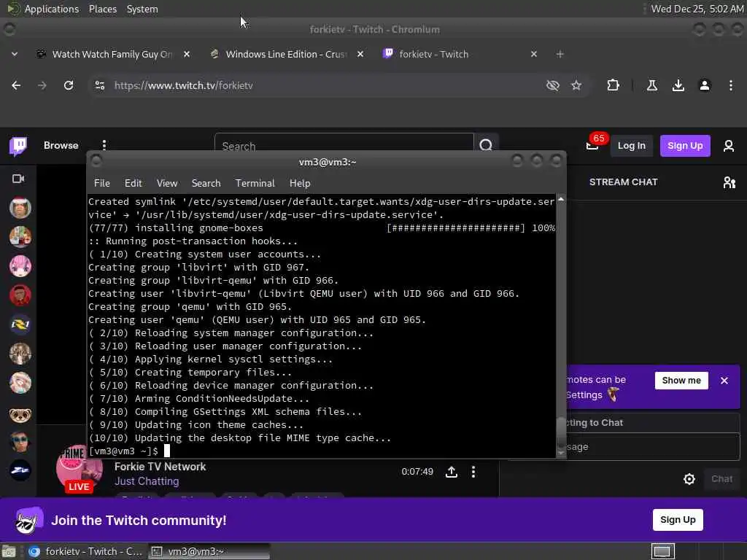
Task: Click the clock Wed Dec 25 in panel
Action: [x=697, y=9]
